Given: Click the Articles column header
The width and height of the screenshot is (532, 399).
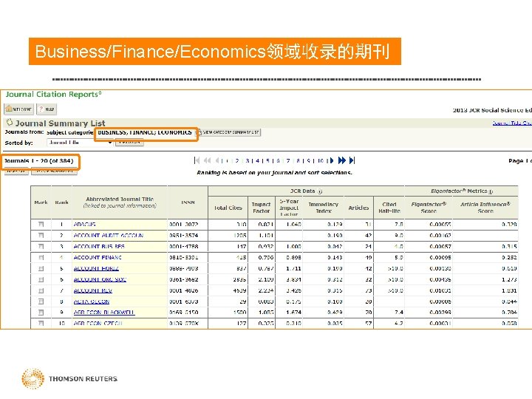Looking at the screenshot, I should [358, 208].
